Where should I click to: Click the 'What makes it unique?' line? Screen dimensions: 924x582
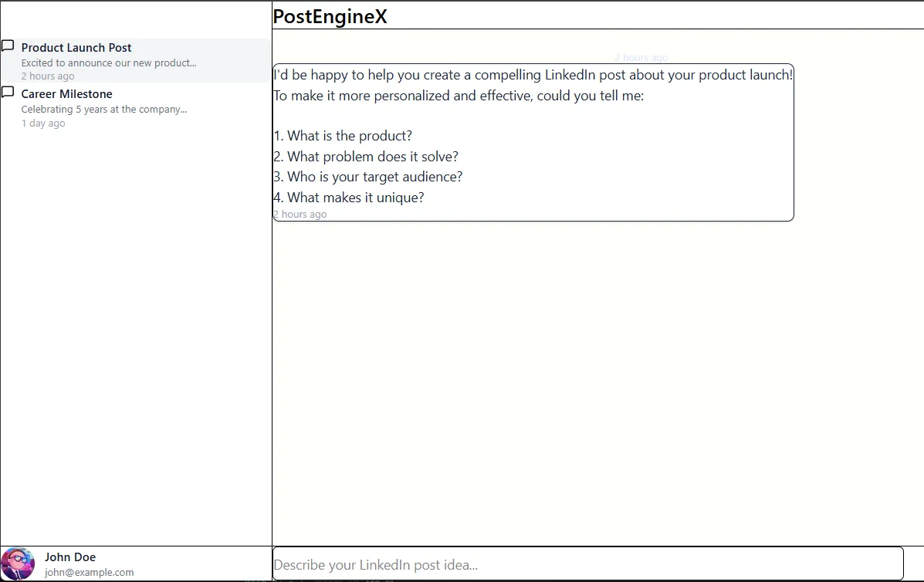(x=349, y=198)
